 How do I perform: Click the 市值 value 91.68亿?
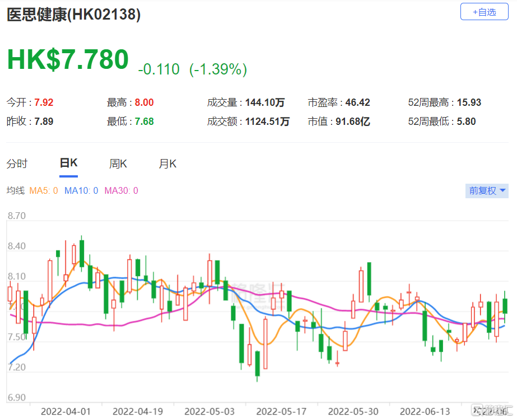[353, 122]
